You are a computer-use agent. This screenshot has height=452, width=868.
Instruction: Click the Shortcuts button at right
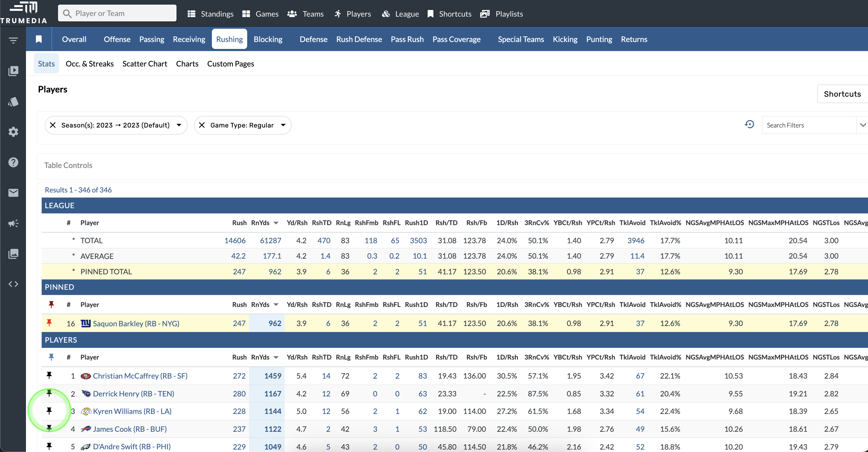(842, 94)
